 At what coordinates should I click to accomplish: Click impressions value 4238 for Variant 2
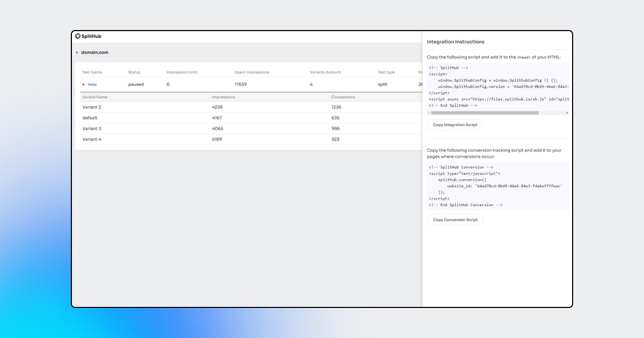coord(217,107)
